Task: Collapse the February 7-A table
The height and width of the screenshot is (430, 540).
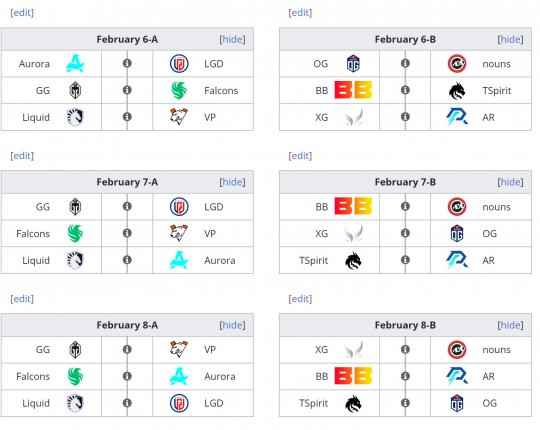Action: [x=232, y=182]
